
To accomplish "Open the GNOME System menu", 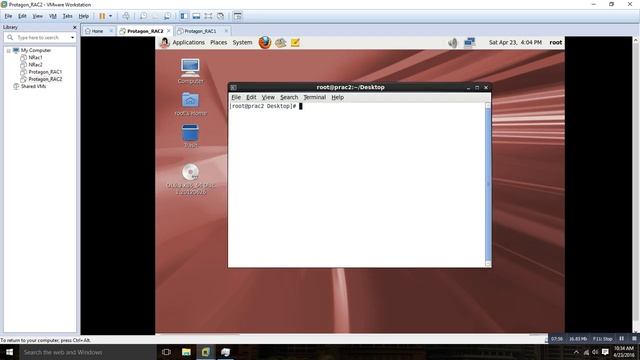I will (242, 42).
